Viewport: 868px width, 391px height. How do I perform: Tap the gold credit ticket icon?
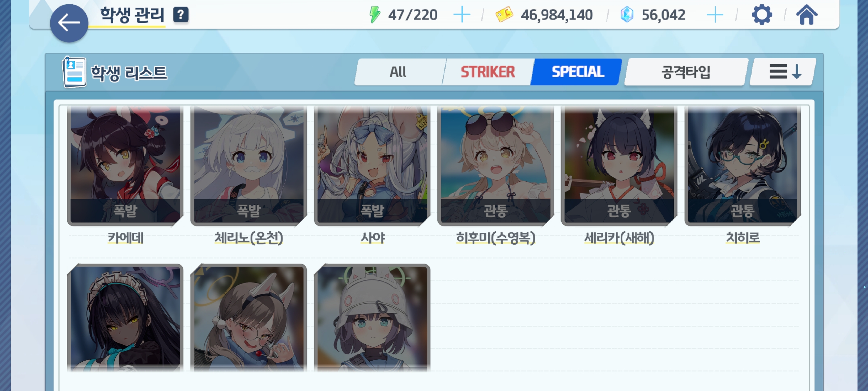tap(505, 15)
